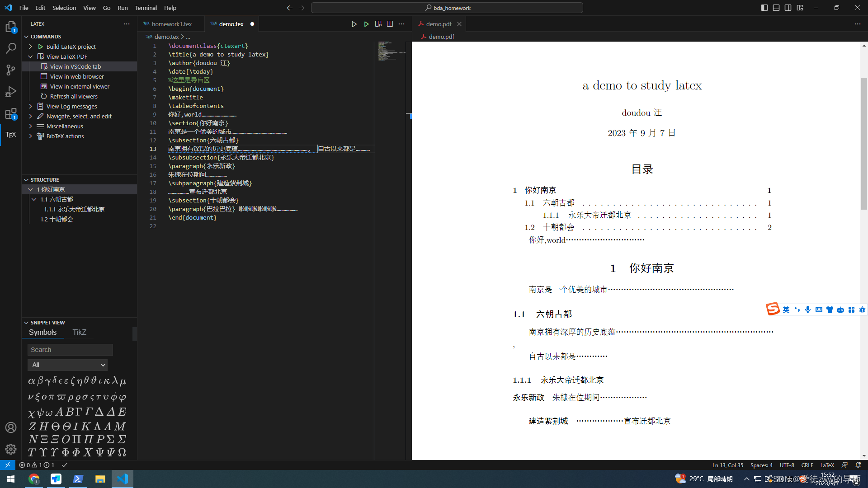Click the green Build LaTeX project play icon

[366, 24]
